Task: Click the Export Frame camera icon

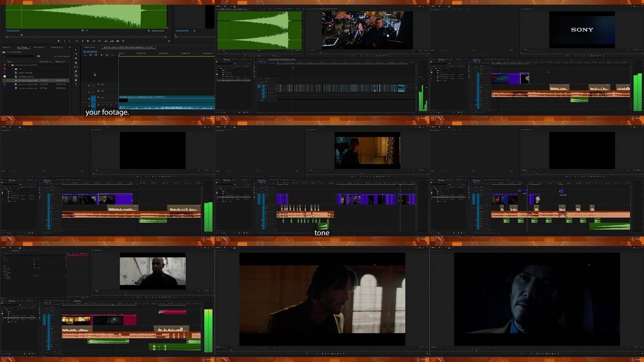Action: (x=118, y=41)
